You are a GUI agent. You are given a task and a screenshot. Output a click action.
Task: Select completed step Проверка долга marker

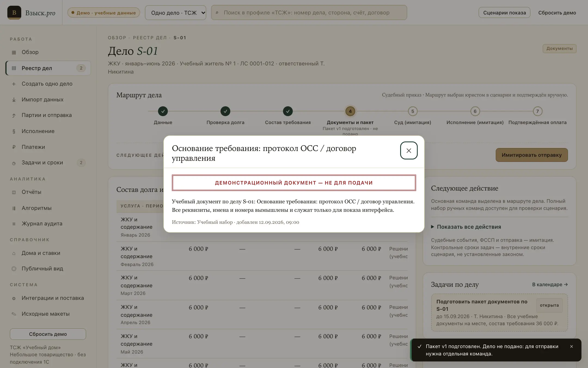225,111
